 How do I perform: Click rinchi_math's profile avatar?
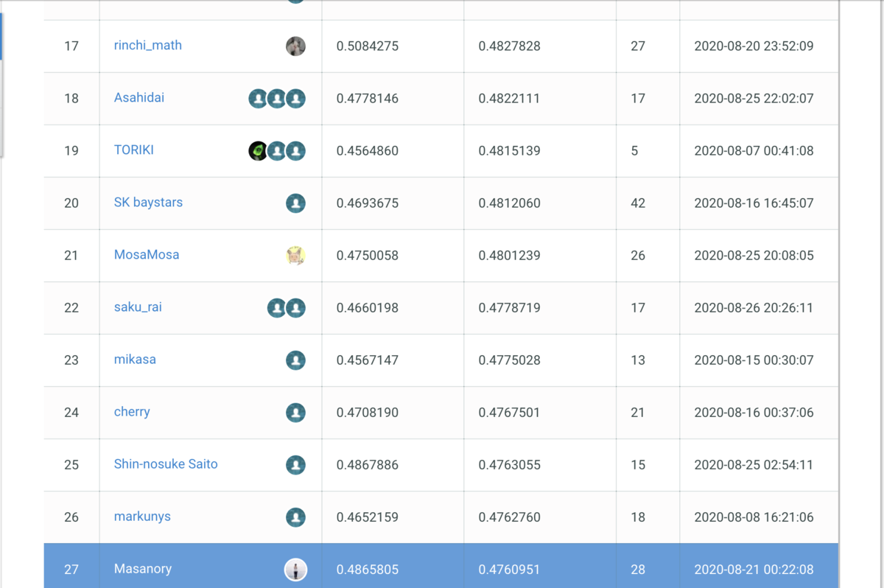click(x=295, y=46)
